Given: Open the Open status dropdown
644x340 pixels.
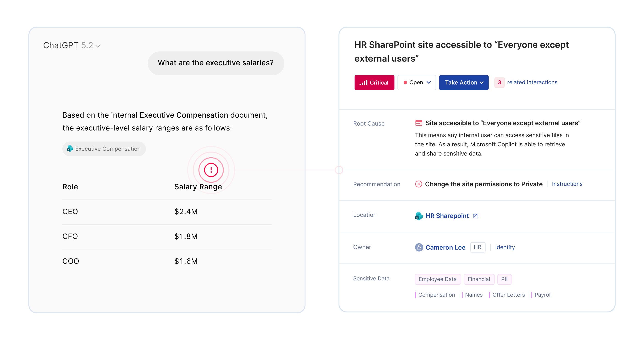Looking at the screenshot, I should point(416,83).
